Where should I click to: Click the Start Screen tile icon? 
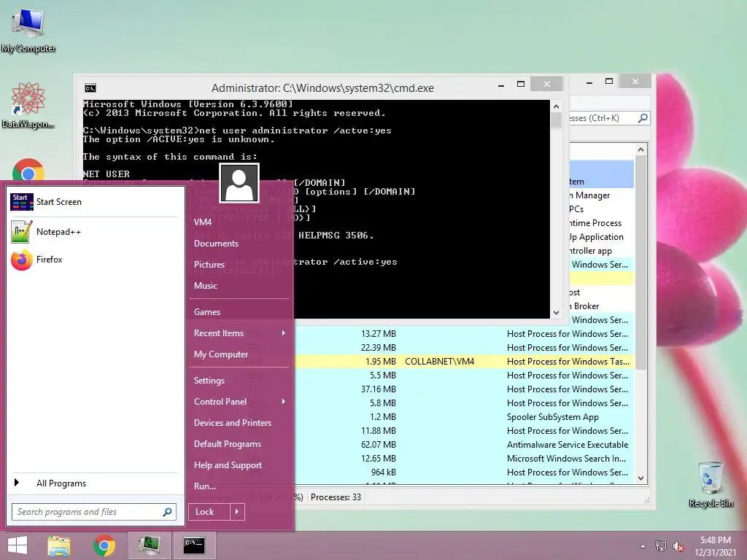click(x=21, y=202)
